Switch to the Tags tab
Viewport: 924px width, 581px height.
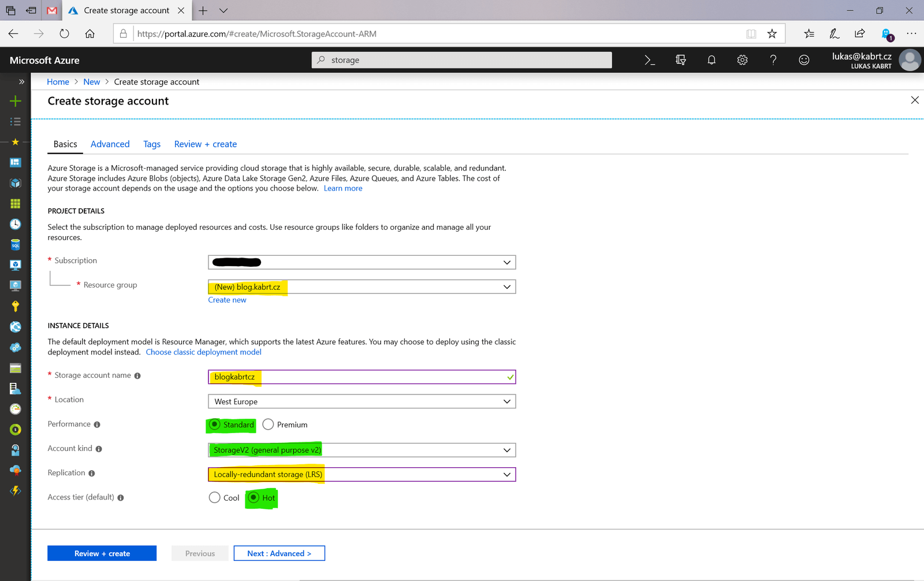(152, 144)
